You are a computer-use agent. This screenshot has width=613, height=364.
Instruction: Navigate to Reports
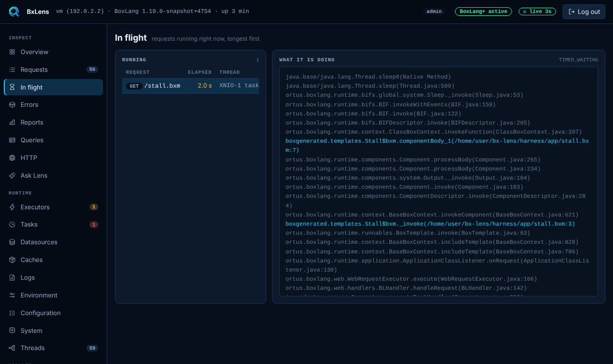[x=53, y=122]
